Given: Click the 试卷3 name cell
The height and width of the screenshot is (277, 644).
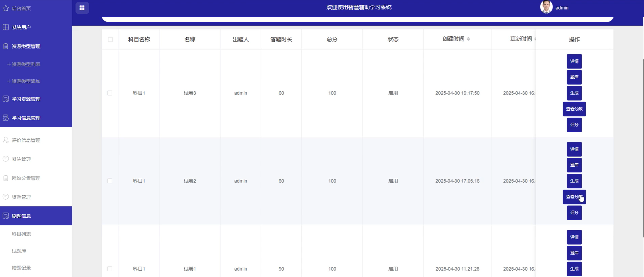Looking at the screenshot, I should click(x=190, y=93).
